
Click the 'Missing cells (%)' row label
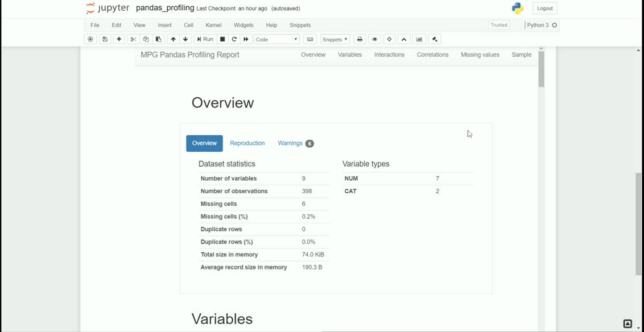coord(224,217)
